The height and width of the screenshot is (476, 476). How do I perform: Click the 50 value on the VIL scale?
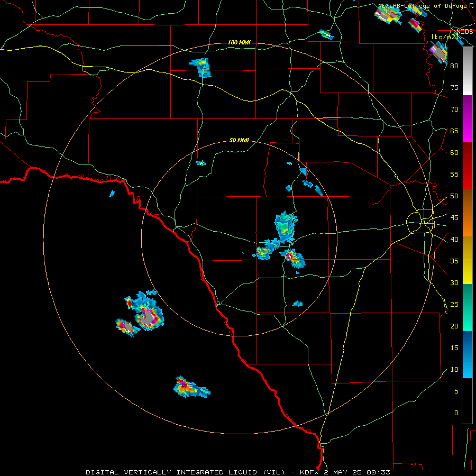click(454, 196)
